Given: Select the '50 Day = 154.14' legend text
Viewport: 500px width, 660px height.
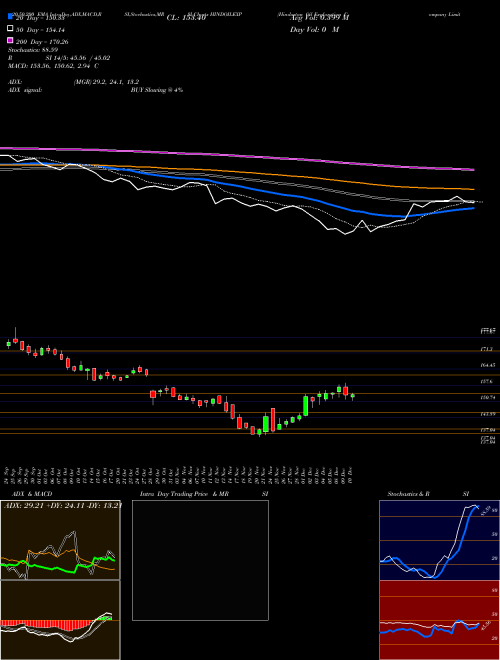Looking at the screenshot, I should click(41, 29).
